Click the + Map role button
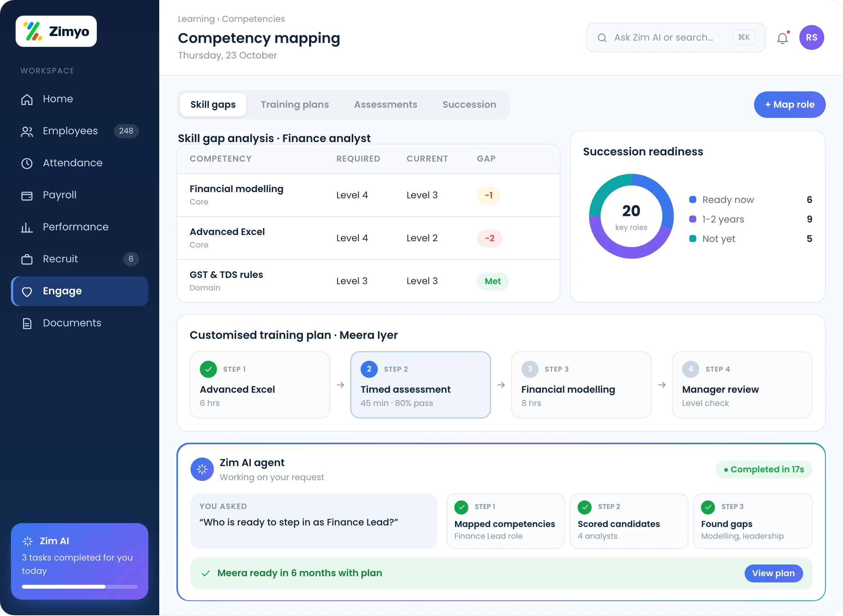843x616 pixels. tap(790, 105)
